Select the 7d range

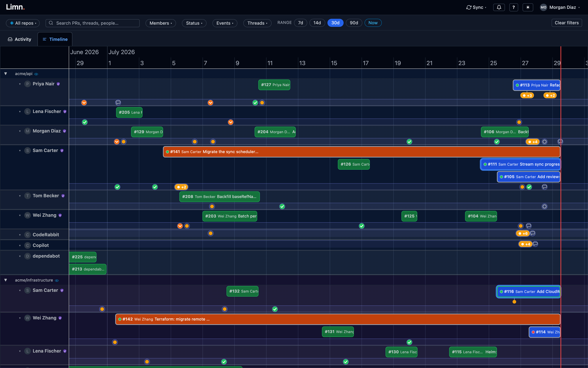click(300, 23)
